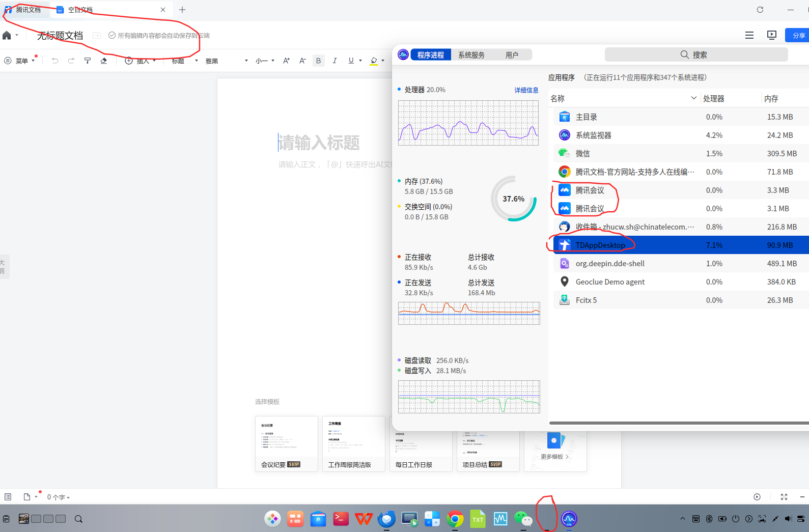The height and width of the screenshot is (532, 809).
Task: Open the 0个字 word count dropdown
Action: [59, 497]
